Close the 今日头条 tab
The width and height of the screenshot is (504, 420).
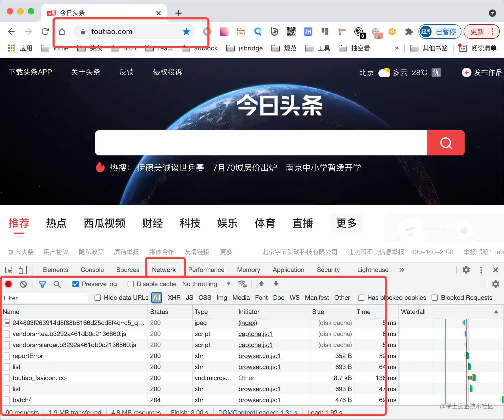(159, 13)
